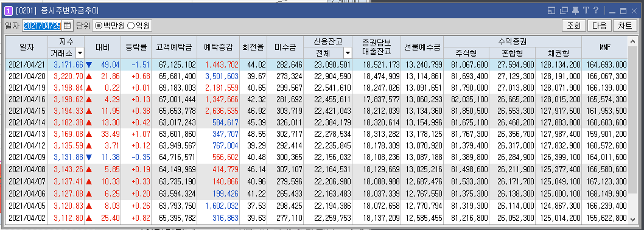Maximize the 증시주변자금추이 window

[623, 11]
